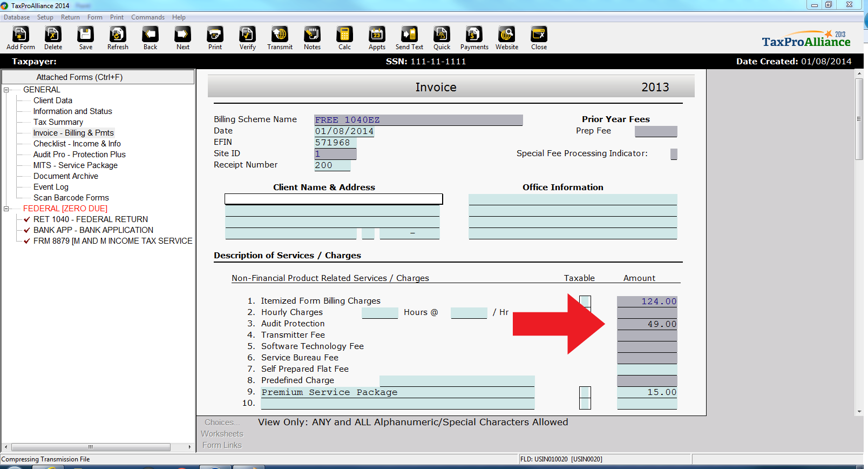Save the return using the Save icon

[x=86, y=38]
